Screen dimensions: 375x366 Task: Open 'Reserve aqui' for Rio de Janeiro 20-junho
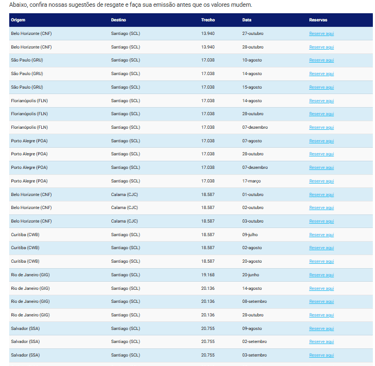pyautogui.click(x=321, y=275)
